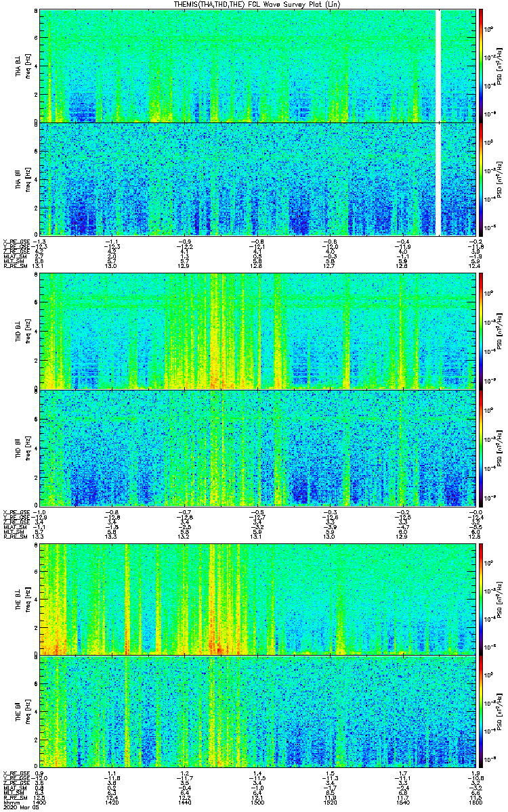Select the THE B-perpendicular spectrogram panel
The height and width of the screenshot is (812, 508).
258,599
